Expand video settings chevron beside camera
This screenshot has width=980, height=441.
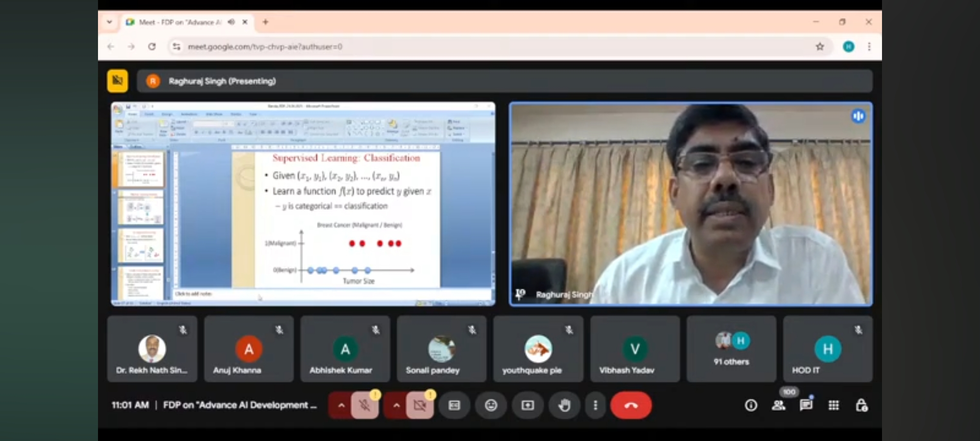point(396,405)
